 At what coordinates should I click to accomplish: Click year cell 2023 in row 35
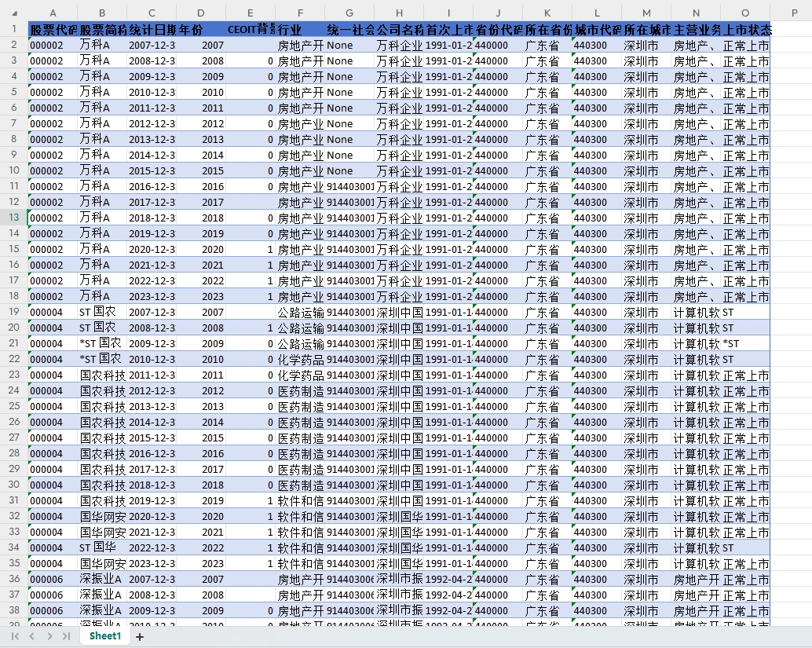(x=201, y=564)
